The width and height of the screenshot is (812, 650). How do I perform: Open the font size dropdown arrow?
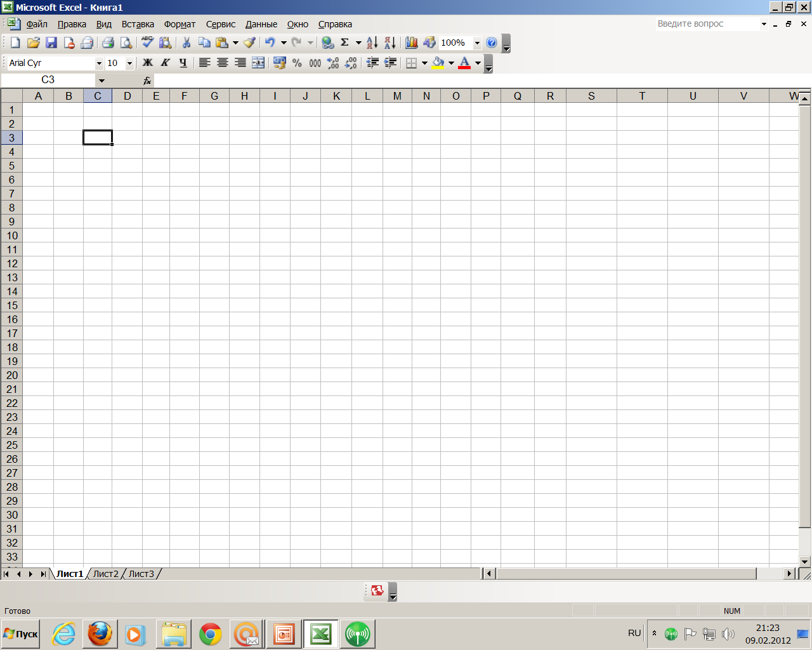pos(129,63)
